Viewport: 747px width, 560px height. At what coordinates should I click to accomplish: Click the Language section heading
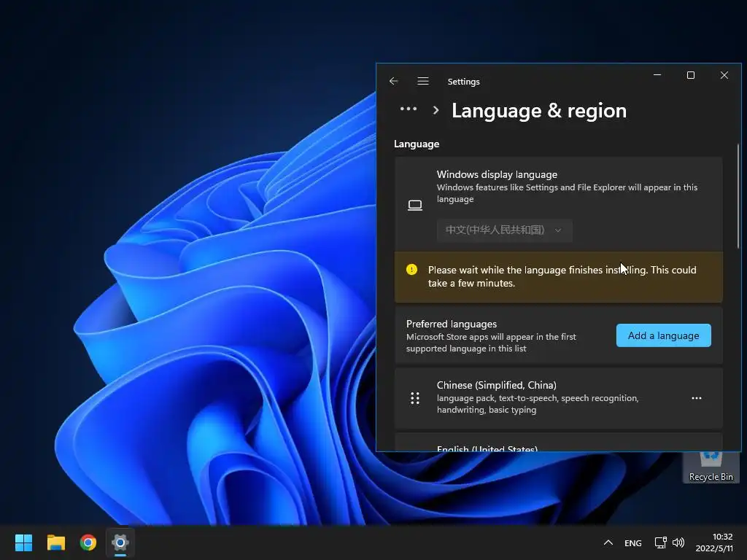(x=417, y=144)
